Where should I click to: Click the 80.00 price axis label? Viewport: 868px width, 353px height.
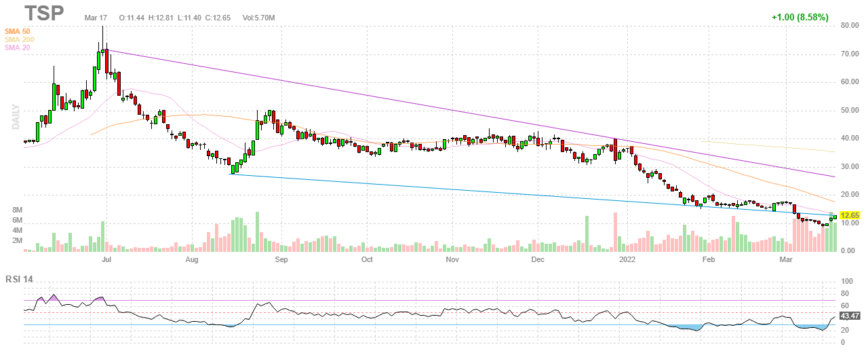850,26
